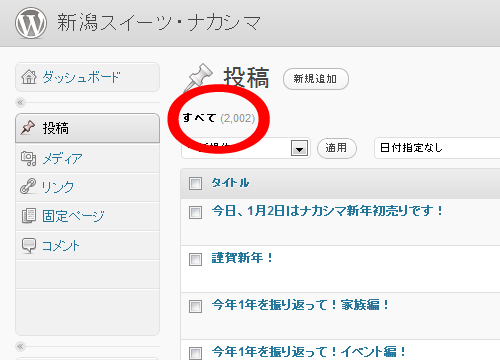Open the ダッシュボード menu
The width and height of the screenshot is (500, 360).
tap(81, 77)
